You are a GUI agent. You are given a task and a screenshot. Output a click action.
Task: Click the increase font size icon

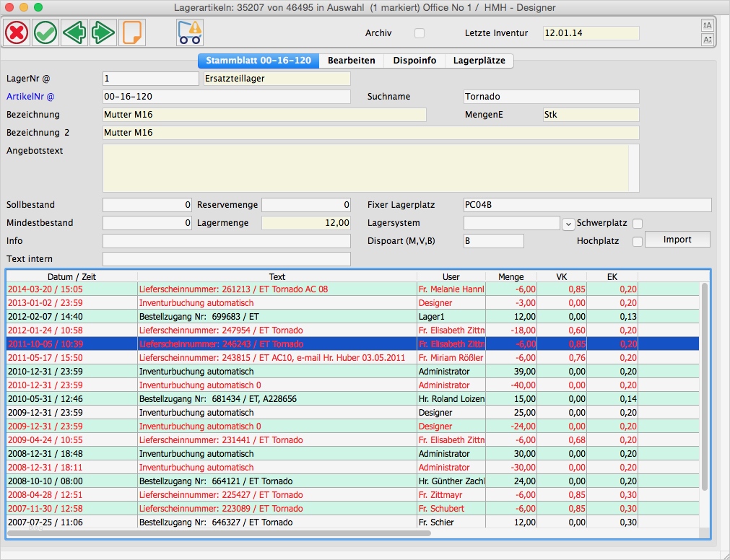[x=707, y=25]
